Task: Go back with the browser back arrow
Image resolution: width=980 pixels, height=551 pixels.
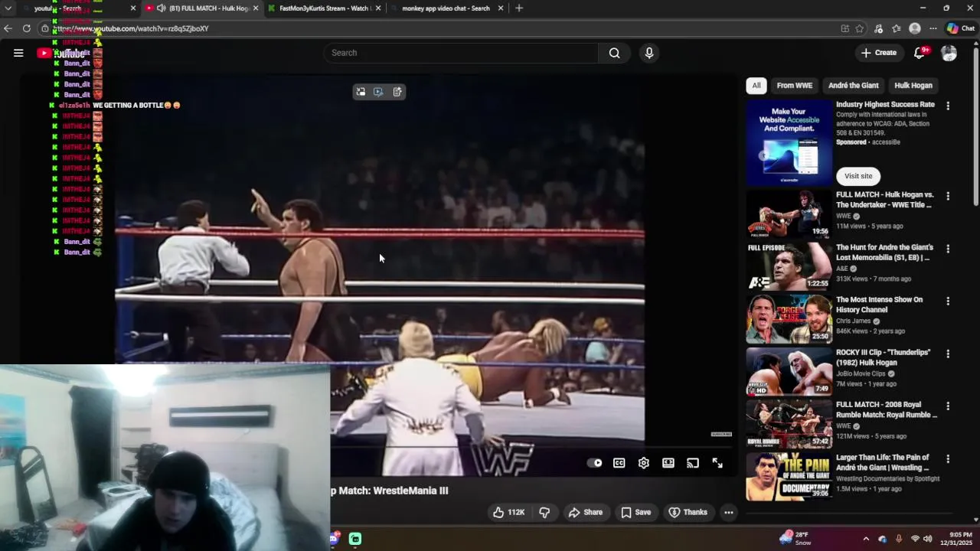Action: (8, 28)
